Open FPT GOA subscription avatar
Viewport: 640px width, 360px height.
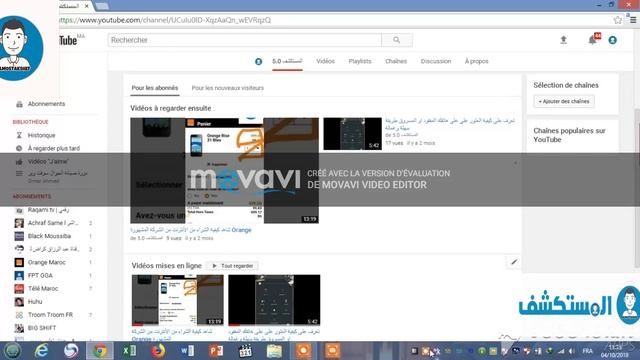coord(19,276)
